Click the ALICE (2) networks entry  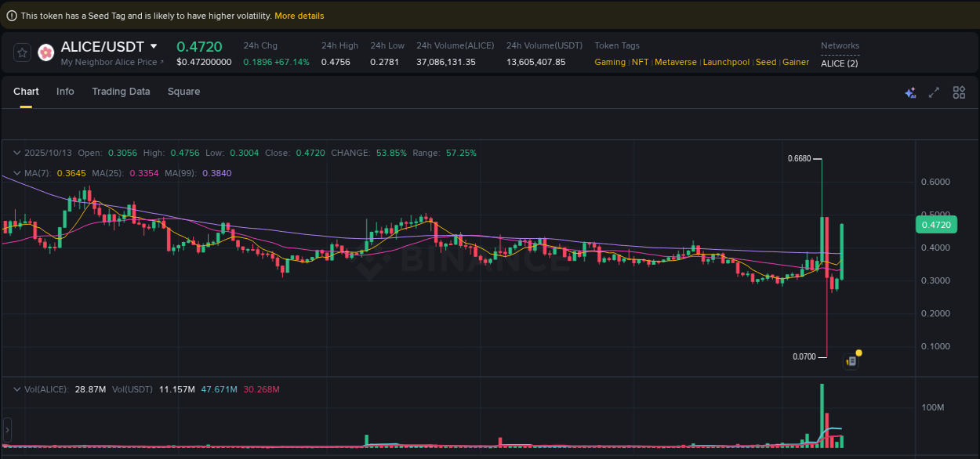839,63
